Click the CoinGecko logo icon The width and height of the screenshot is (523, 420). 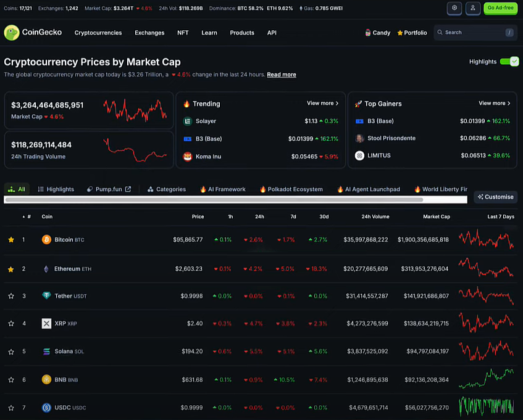click(12, 33)
